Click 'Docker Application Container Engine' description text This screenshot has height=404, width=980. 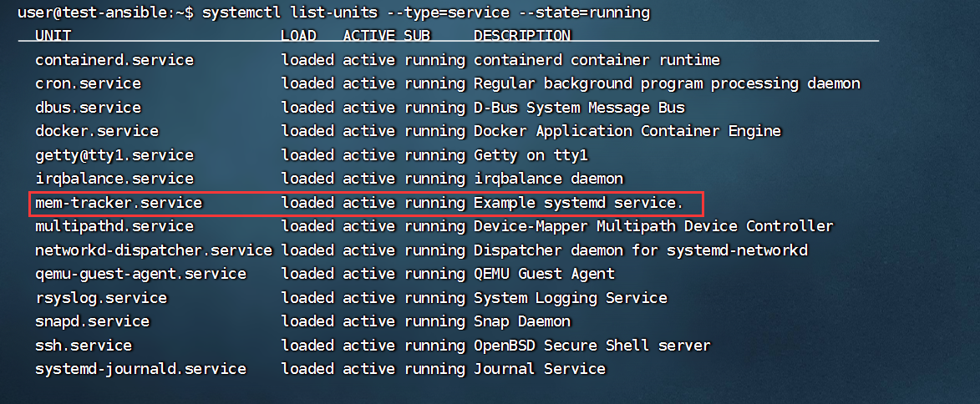(627, 131)
